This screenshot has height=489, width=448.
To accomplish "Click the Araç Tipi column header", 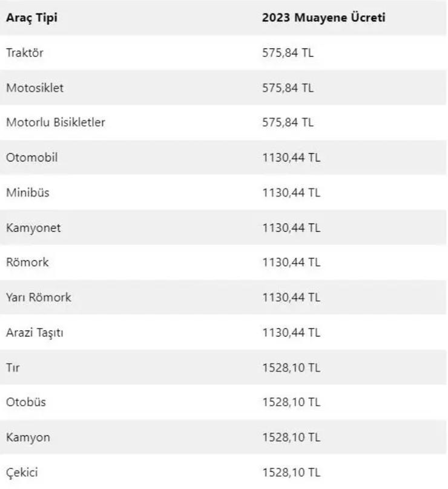I will (31, 18).
